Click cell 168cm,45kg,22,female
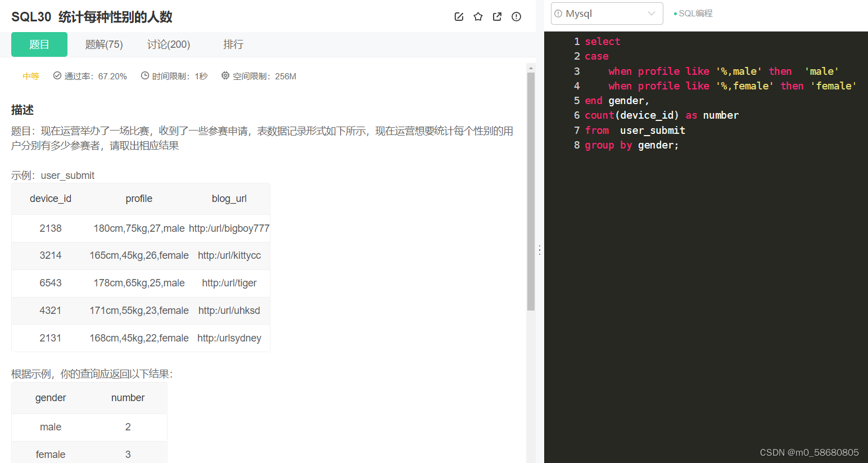This screenshot has height=463, width=868. click(139, 338)
